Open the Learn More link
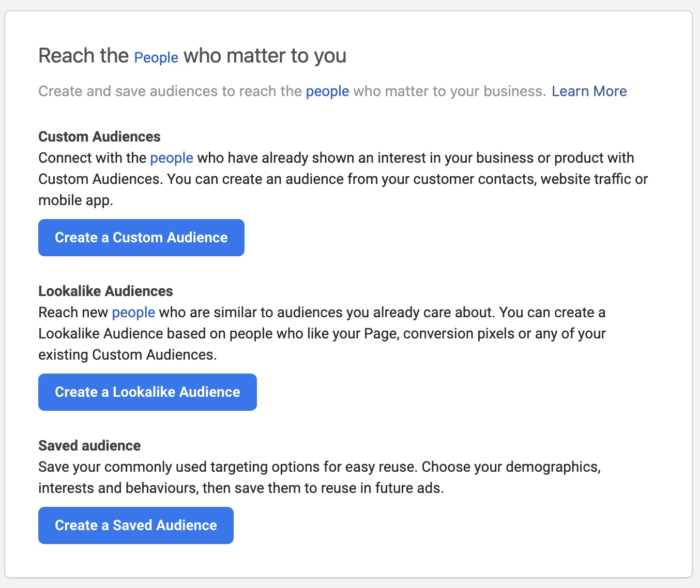The image size is (700, 588). (589, 91)
